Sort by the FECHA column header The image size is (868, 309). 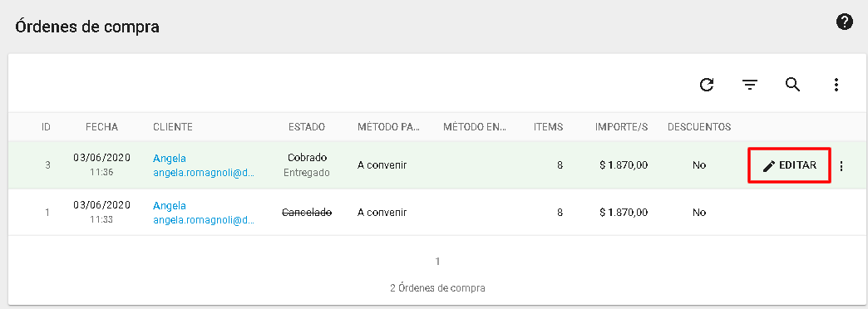pyautogui.click(x=102, y=126)
